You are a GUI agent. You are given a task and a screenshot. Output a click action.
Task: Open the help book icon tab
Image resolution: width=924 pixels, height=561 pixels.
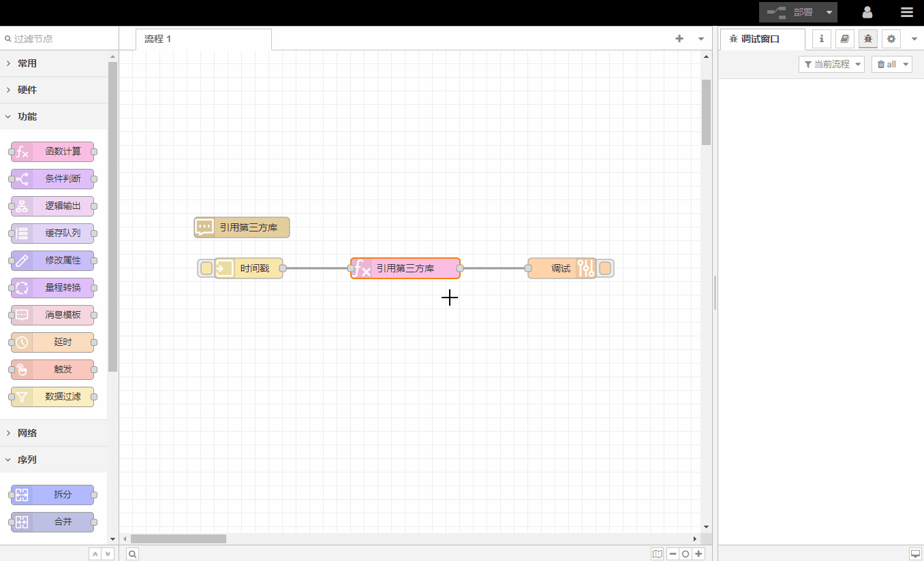(844, 39)
